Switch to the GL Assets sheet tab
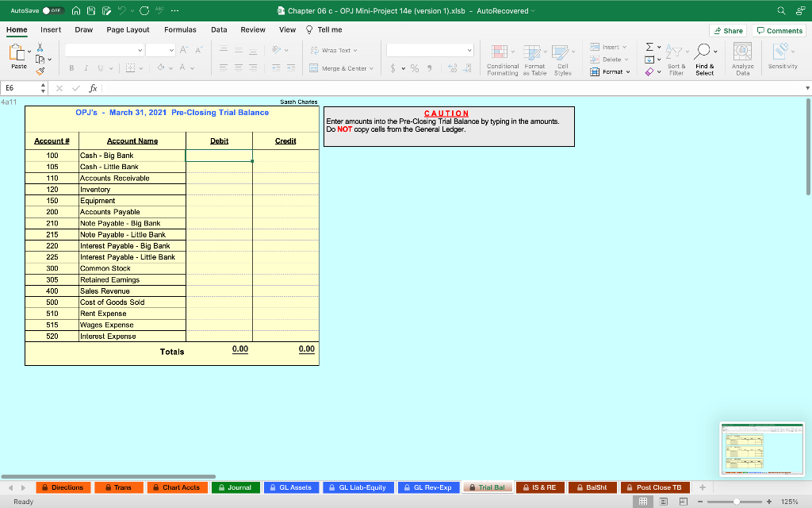The width and height of the screenshot is (812, 508). [x=290, y=487]
